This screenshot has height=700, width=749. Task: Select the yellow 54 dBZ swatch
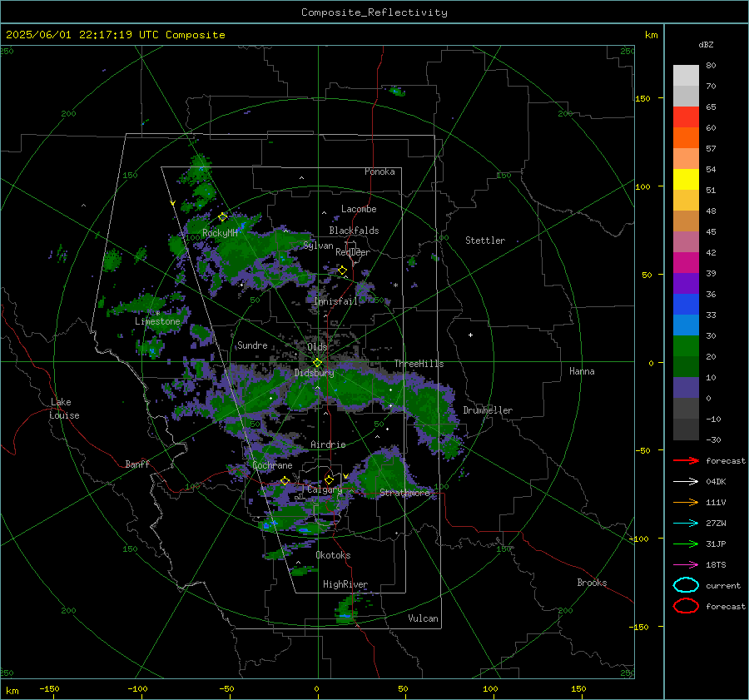[686, 180]
